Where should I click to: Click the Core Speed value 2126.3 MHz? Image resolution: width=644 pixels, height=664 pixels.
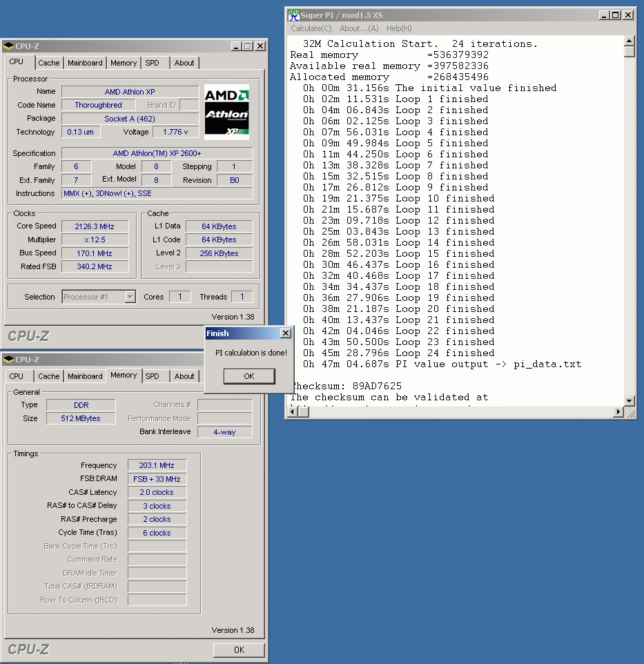tap(95, 226)
